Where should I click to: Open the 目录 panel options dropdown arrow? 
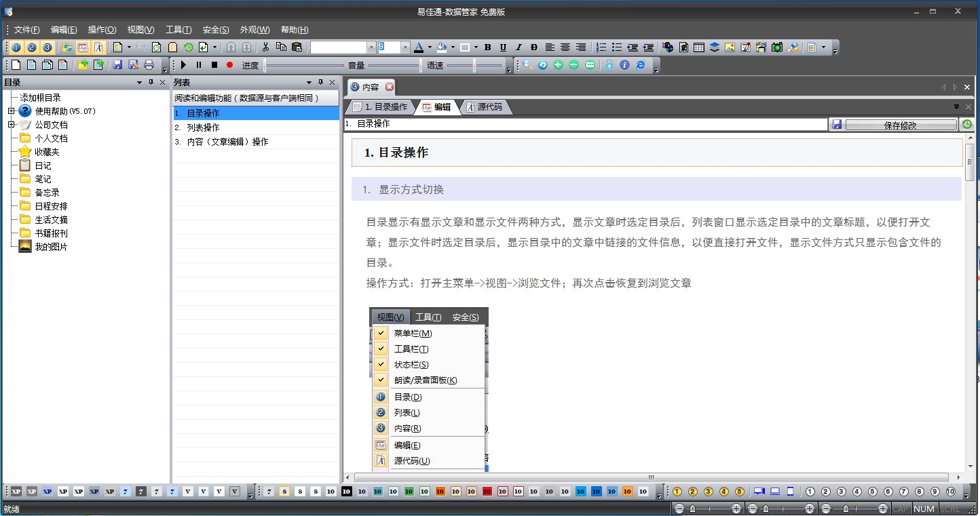pyautogui.click(x=139, y=83)
